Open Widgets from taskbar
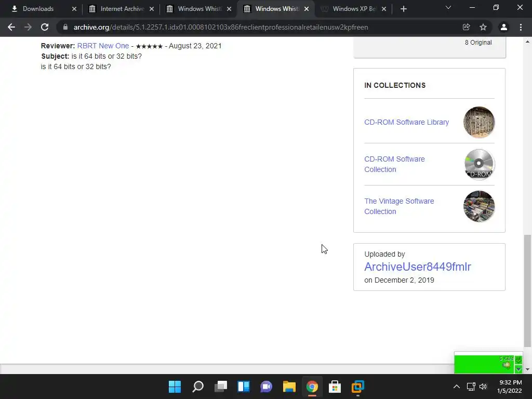Screen dimensions: 532x399 pos(244,387)
